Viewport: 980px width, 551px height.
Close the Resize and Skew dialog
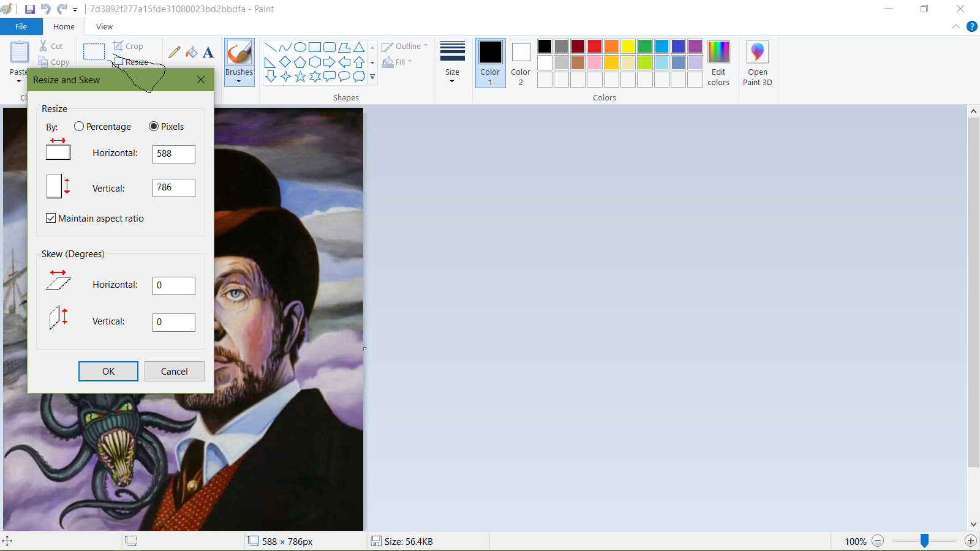[x=201, y=80]
